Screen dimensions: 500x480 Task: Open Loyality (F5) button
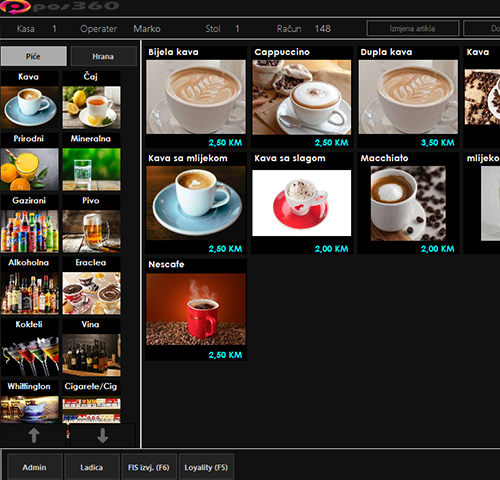(x=206, y=467)
